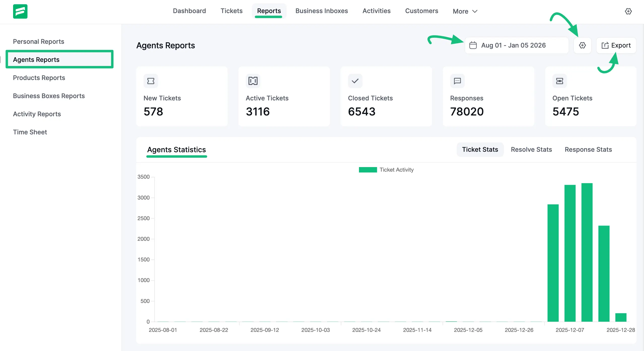This screenshot has height=351, width=644.
Task: Click the calendar icon in the date range selector
Action: 473,45
